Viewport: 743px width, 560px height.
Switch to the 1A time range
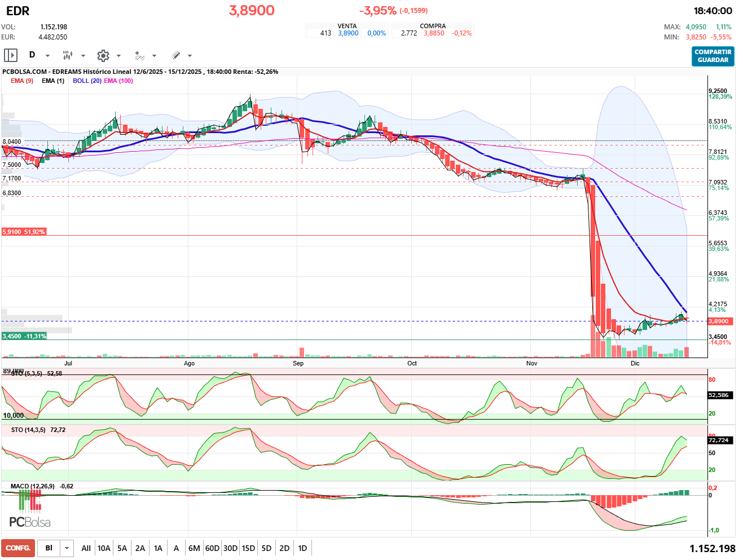click(x=158, y=548)
